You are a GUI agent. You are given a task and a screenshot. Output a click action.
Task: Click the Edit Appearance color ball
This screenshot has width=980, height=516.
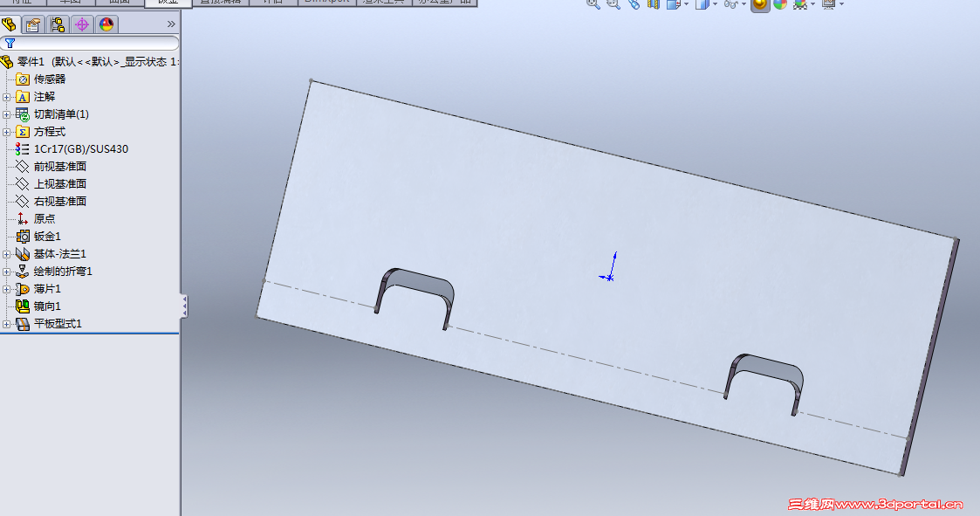click(x=780, y=3)
